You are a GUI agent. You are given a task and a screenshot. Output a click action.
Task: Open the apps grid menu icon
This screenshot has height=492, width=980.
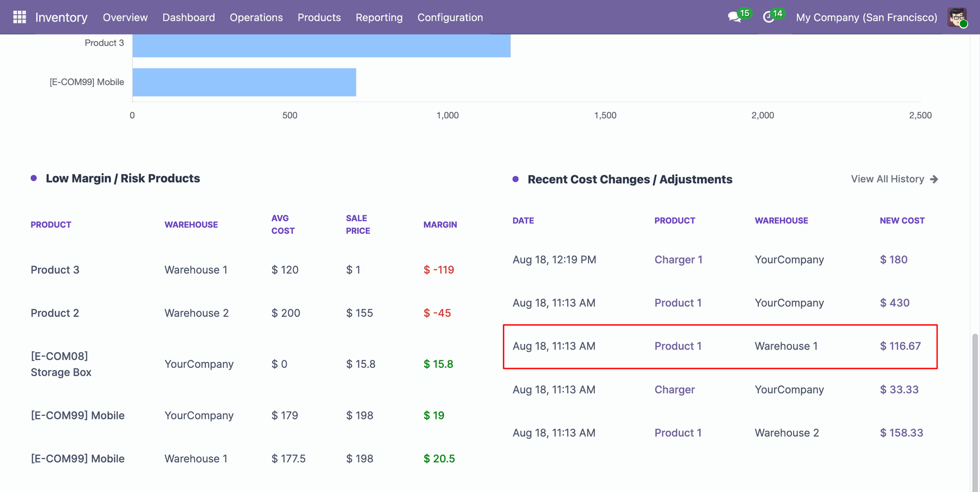point(19,17)
